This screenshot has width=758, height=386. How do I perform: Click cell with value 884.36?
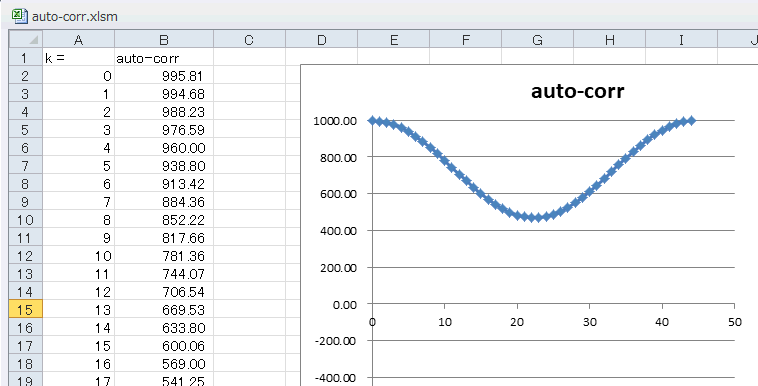164,202
